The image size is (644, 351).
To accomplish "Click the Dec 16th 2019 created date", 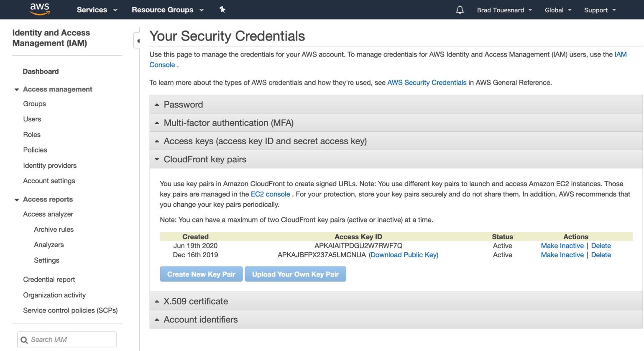I will tap(195, 255).
